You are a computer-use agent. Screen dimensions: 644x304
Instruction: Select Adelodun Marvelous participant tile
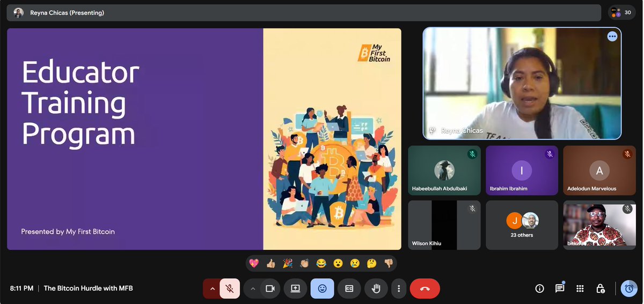point(599,170)
